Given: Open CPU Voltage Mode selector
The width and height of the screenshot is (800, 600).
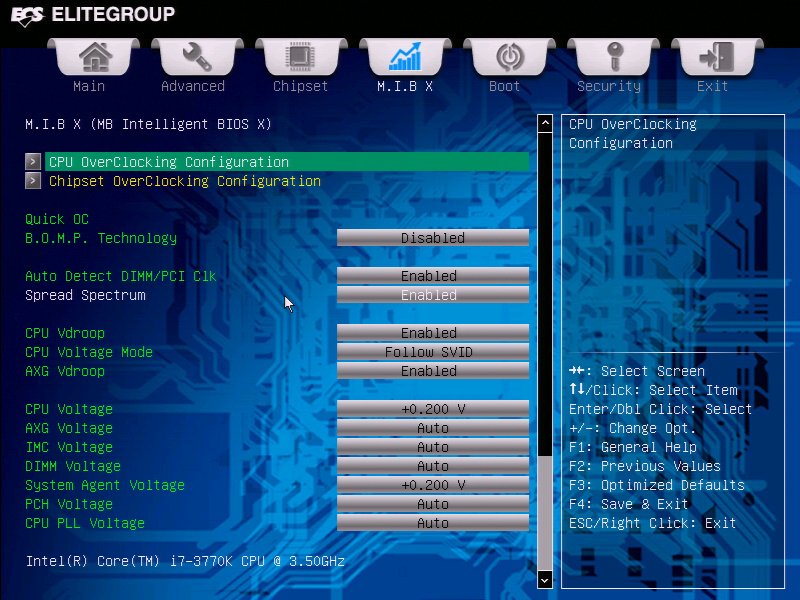Looking at the screenshot, I should point(432,351).
